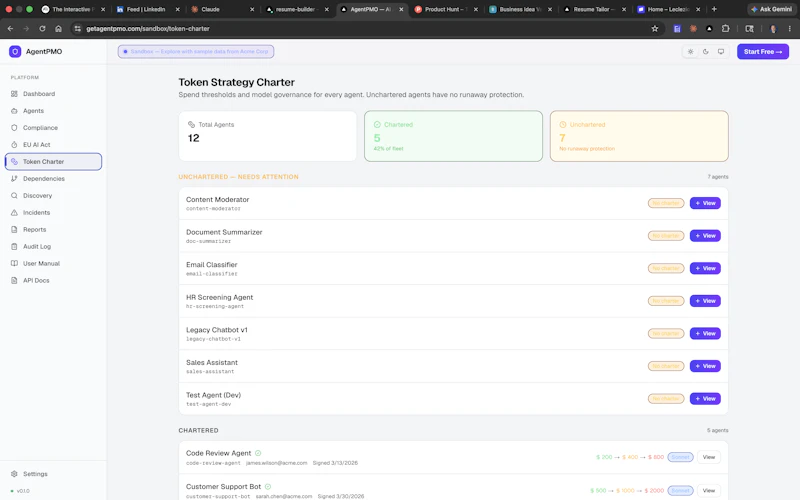The height and width of the screenshot is (500, 800).
Task: Click the AgentPMO logo icon
Action: point(15,51)
